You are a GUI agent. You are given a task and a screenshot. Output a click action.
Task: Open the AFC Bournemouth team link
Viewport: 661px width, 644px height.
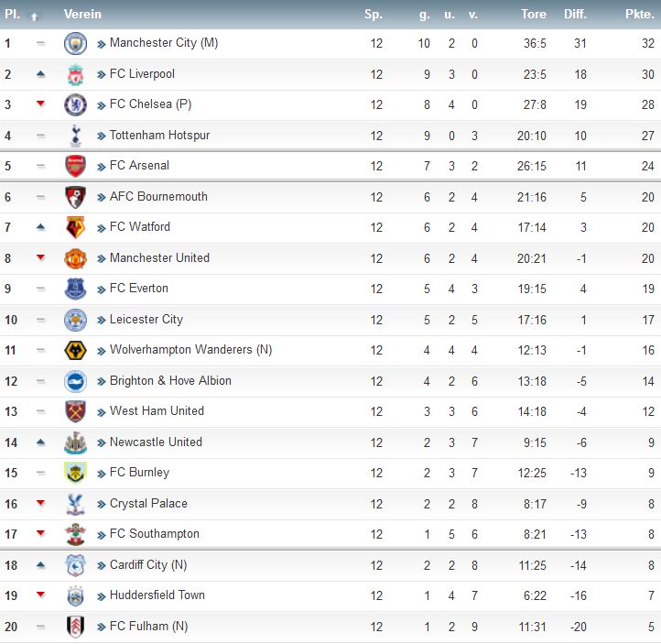point(158,197)
